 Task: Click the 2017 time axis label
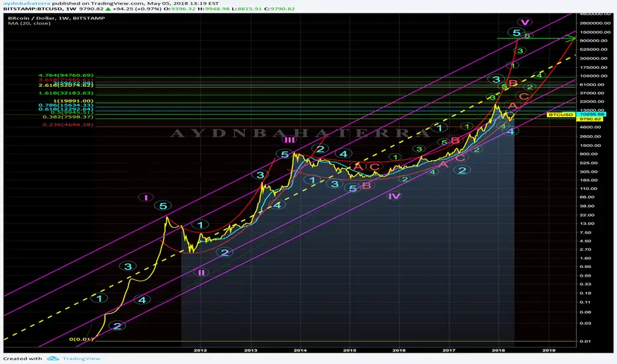click(x=449, y=350)
